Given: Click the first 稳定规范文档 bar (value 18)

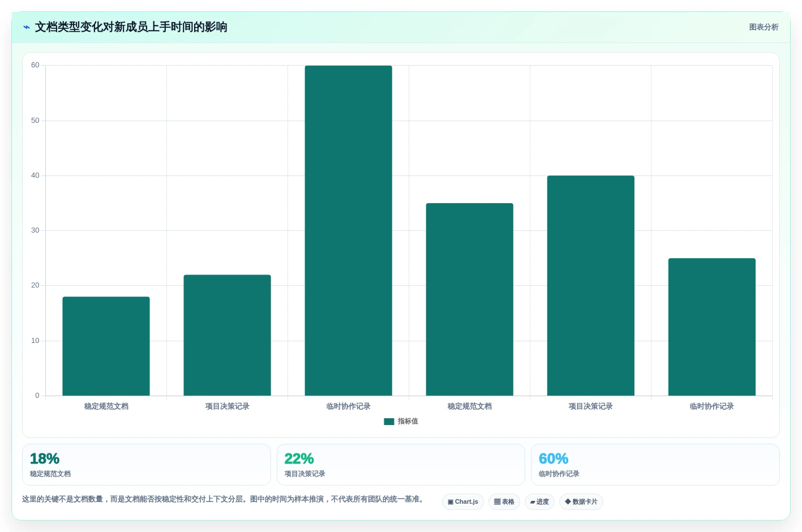Looking at the screenshot, I should click(106, 346).
